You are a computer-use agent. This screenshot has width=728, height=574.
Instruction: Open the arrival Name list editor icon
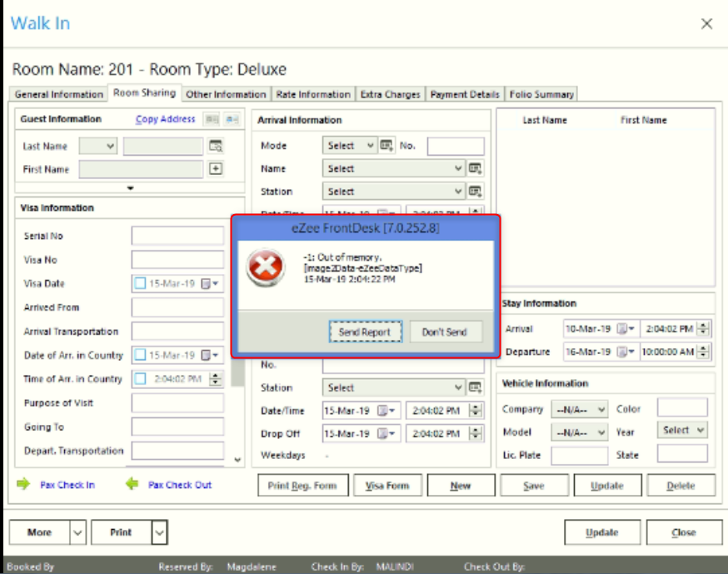tap(475, 168)
